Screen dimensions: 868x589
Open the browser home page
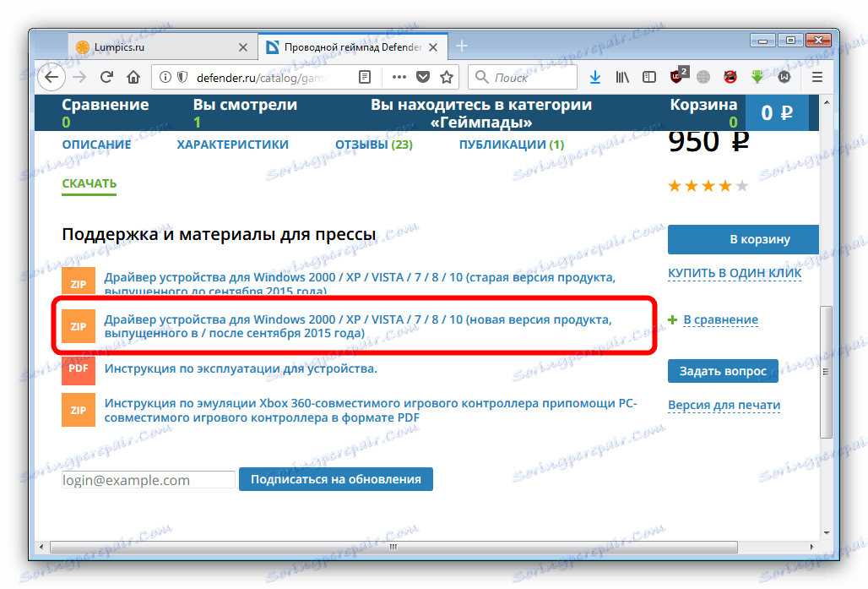click(133, 77)
